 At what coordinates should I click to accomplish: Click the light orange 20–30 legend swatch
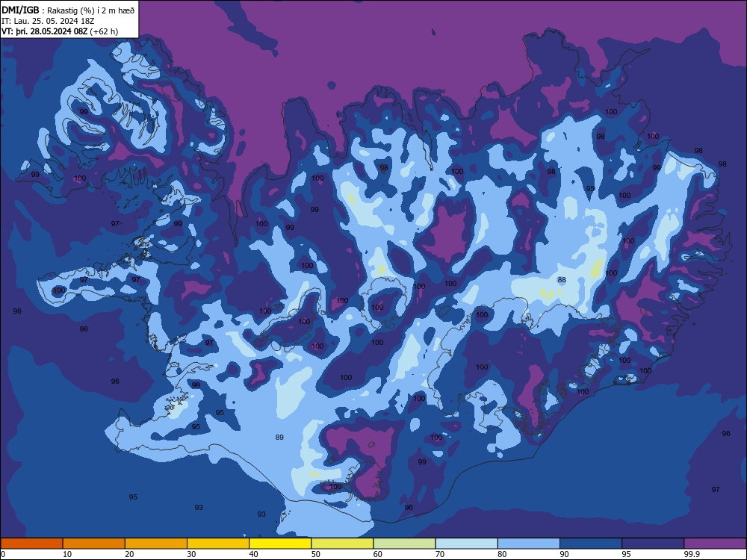coord(156,544)
